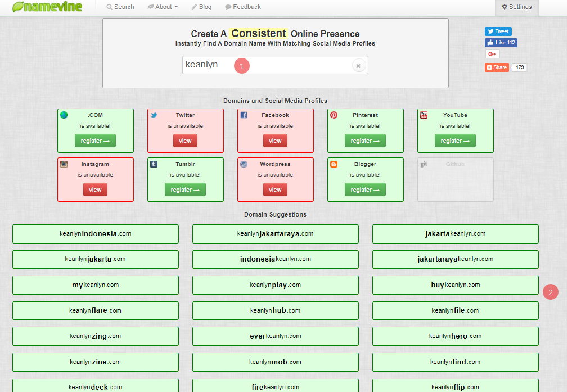Select keanlynhero.com suggestion
The image size is (567, 392).
point(456,336)
